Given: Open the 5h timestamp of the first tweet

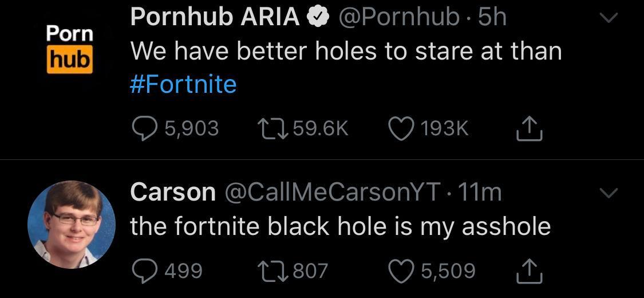Looking at the screenshot, I should [x=492, y=18].
